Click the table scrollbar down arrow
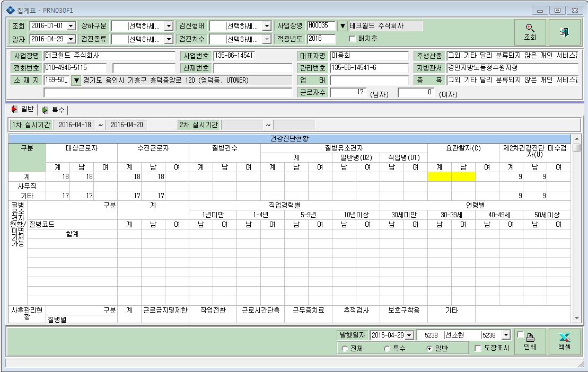Viewport: 588px width, 372px height. [577, 318]
